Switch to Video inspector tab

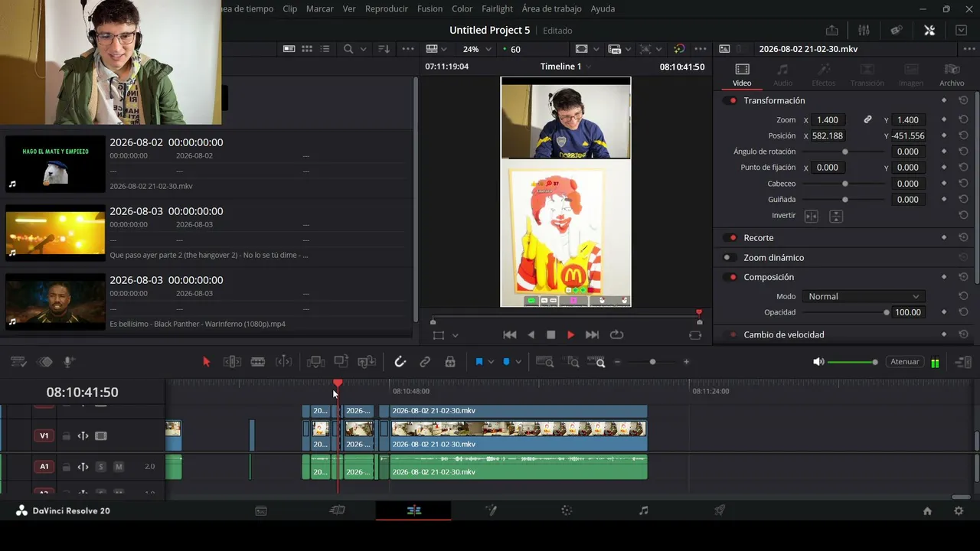742,75
